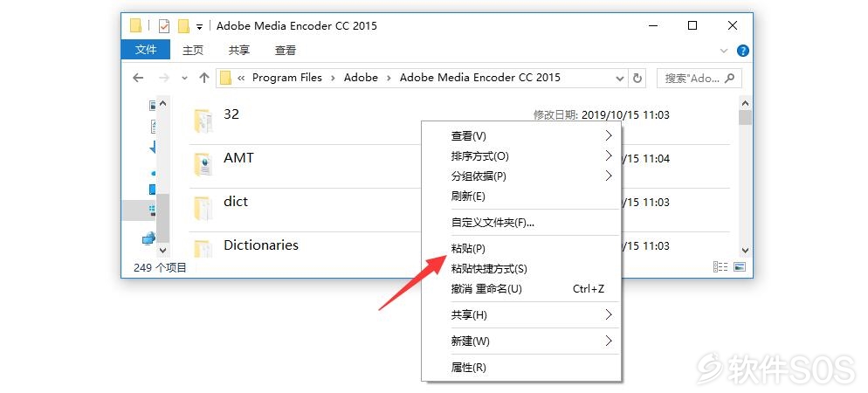Navigate to Program Files in breadcrumb

286,78
